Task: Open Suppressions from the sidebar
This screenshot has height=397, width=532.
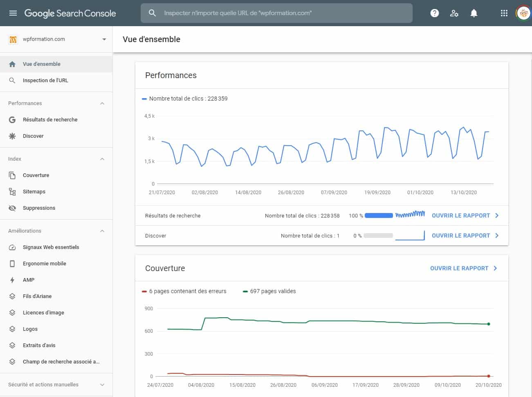Action: [39, 208]
